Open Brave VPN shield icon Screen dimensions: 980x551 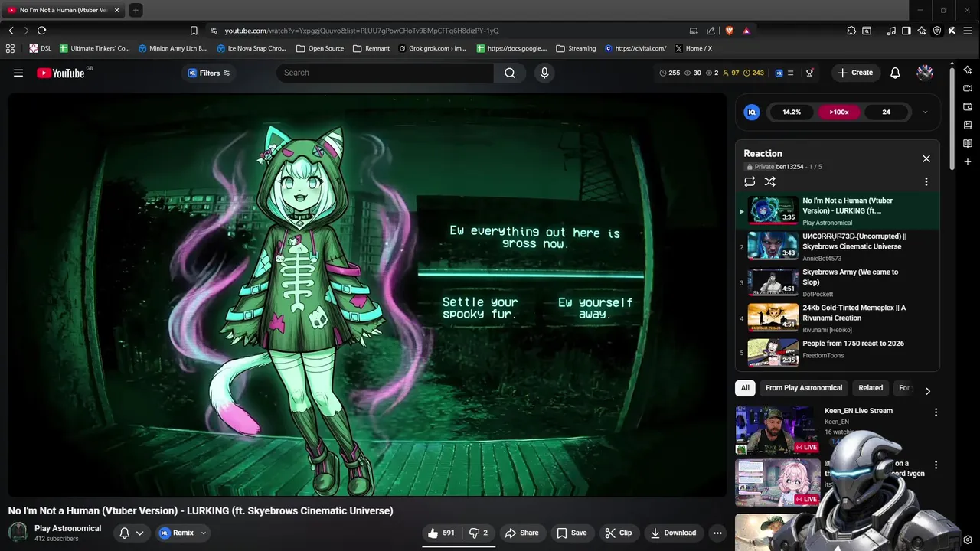(937, 31)
